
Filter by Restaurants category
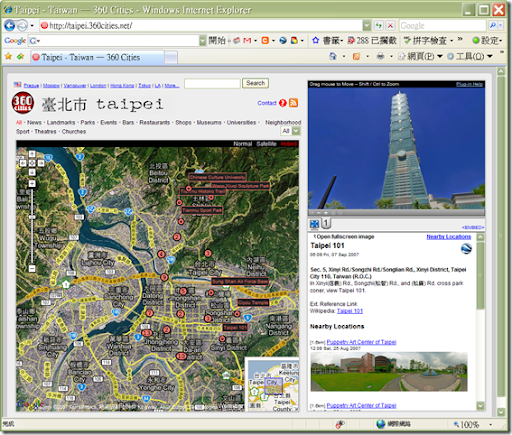[x=154, y=122]
